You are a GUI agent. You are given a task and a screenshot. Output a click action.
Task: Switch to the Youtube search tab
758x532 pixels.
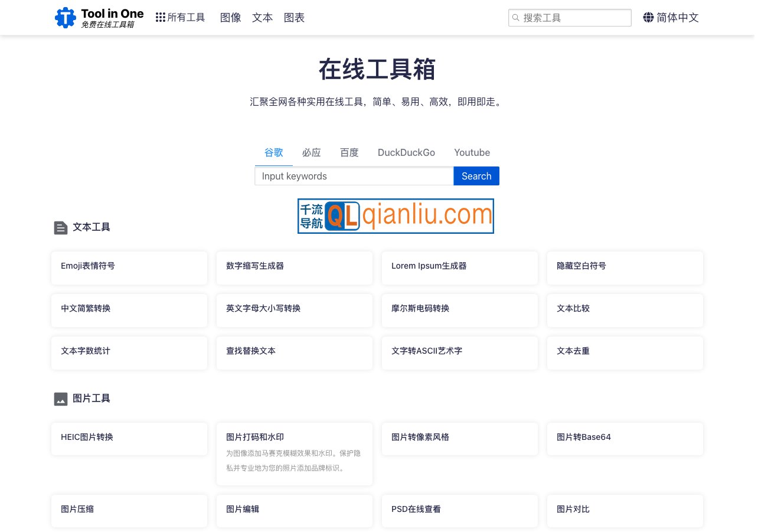472,152
